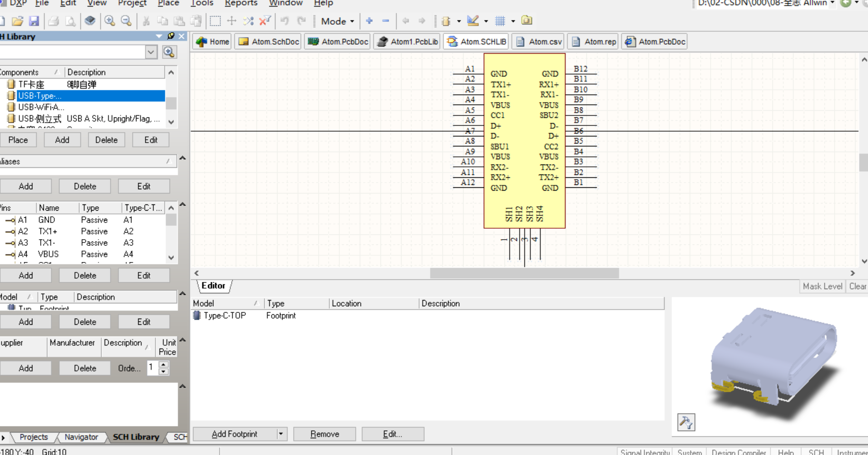Screen dimensions: 868x455
Task: Open the dropdown arrow next to Add Footprint
Action: coord(281,434)
